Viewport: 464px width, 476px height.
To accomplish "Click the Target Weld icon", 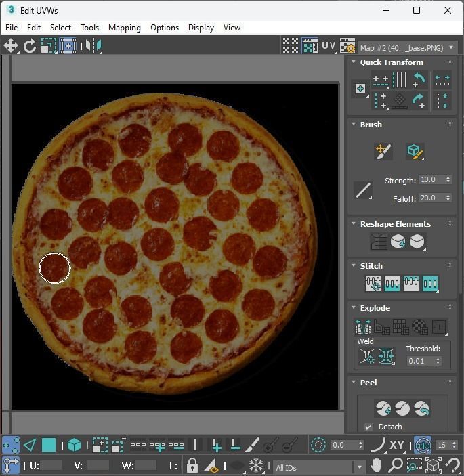I will [367, 355].
